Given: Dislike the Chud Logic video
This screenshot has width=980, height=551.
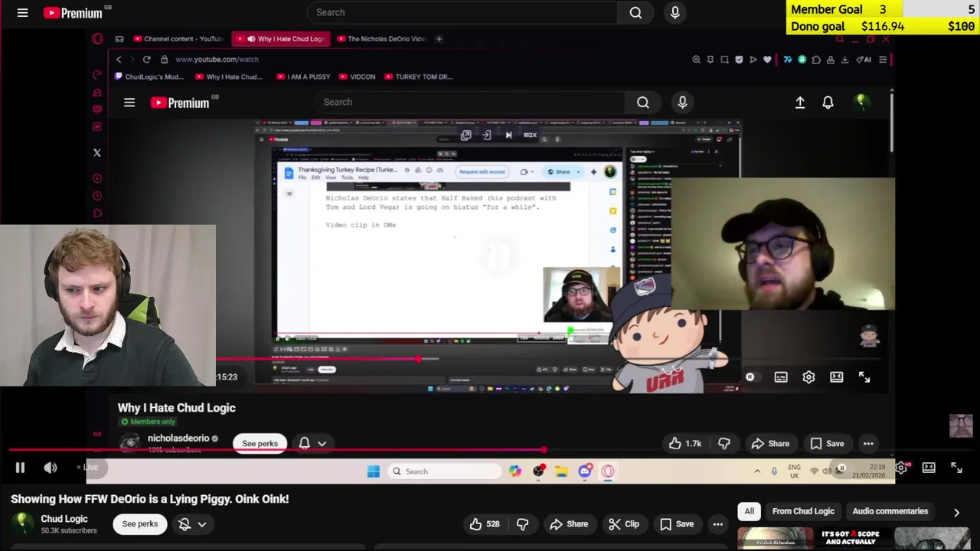Looking at the screenshot, I should 523,524.
